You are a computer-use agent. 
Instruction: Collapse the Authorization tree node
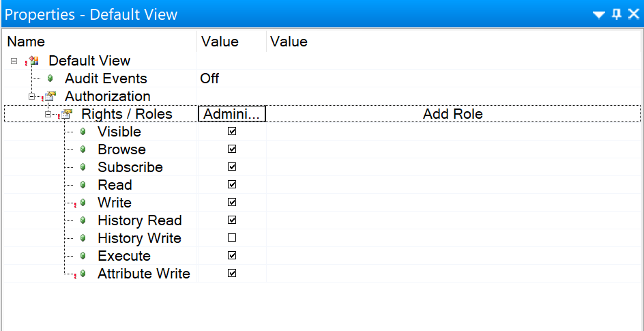coord(31,96)
